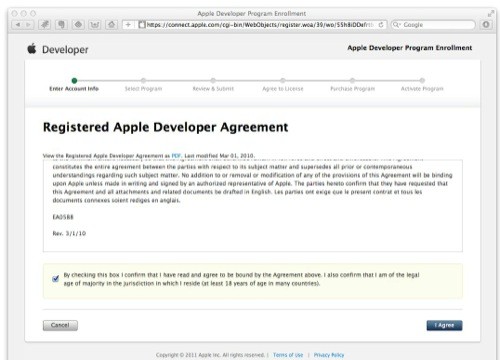This screenshot has height=360, width=500.
Task: Click the Select Program step
Action: [x=143, y=85]
